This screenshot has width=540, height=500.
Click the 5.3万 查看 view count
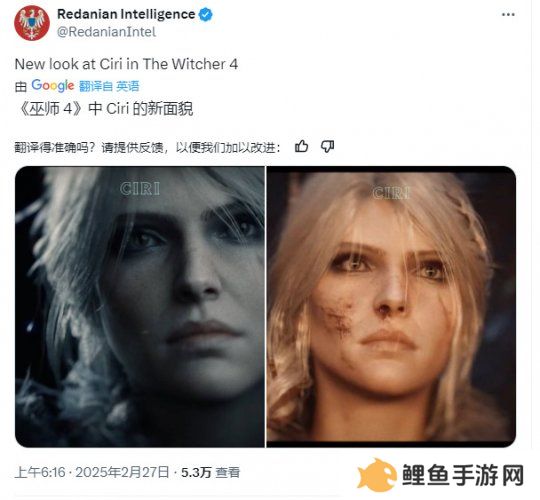[210, 472]
